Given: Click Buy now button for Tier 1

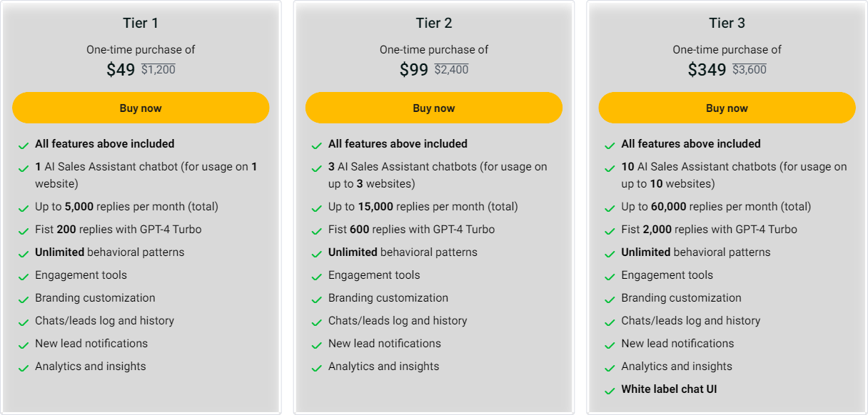Looking at the screenshot, I should coord(141,108).
